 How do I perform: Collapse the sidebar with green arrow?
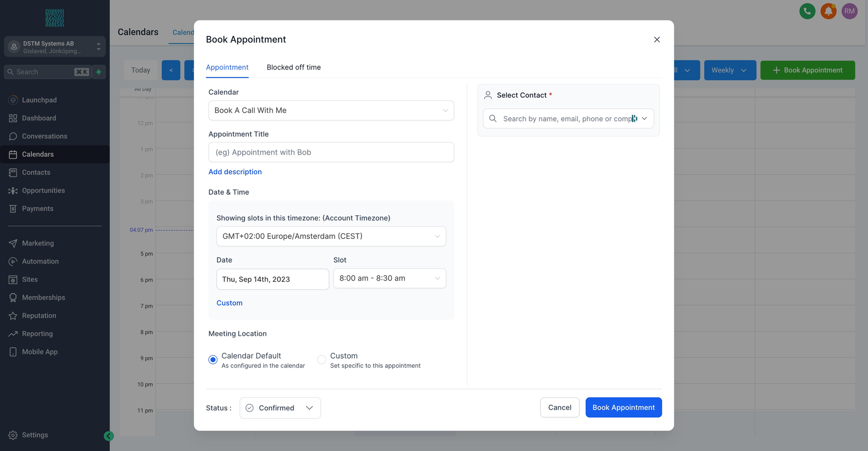[108, 436]
